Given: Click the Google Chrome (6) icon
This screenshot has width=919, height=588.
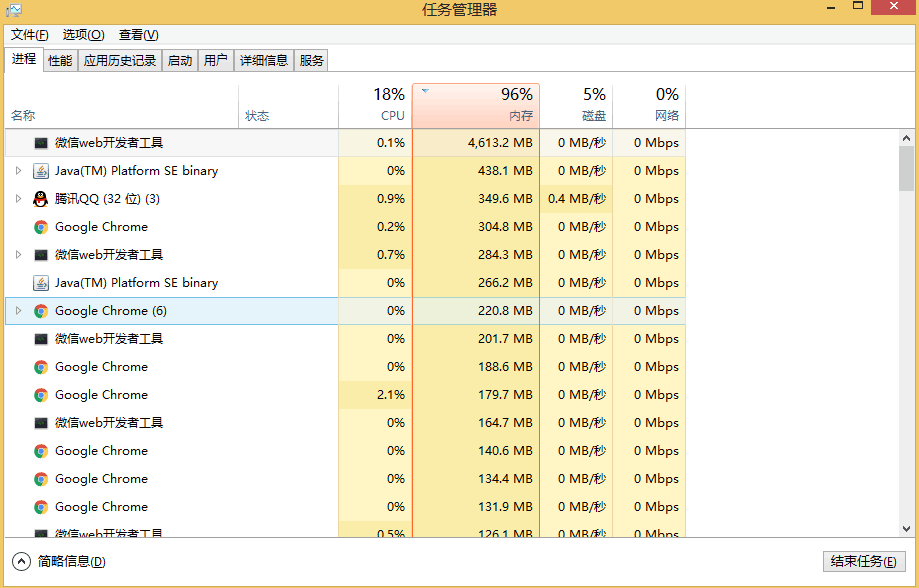Looking at the screenshot, I should (x=40, y=311).
